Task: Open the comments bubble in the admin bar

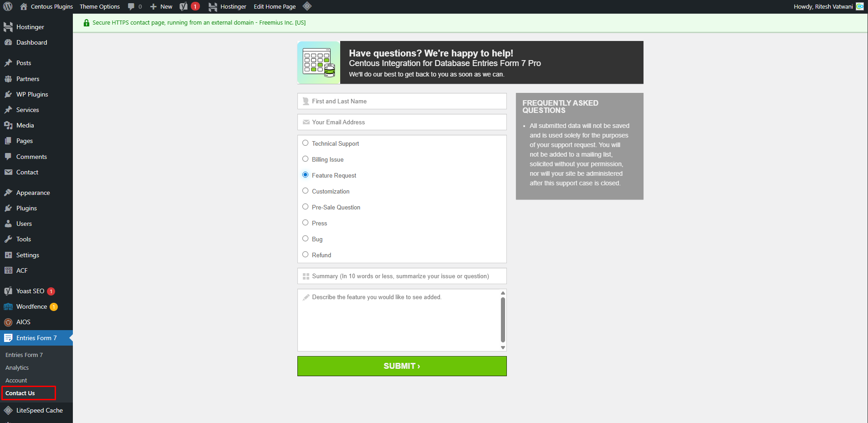Action: 135,6
